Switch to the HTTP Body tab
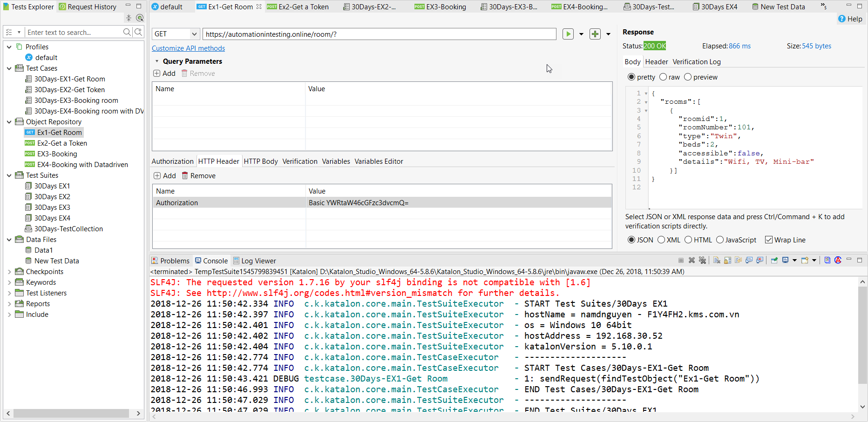The width and height of the screenshot is (868, 422). (x=261, y=161)
